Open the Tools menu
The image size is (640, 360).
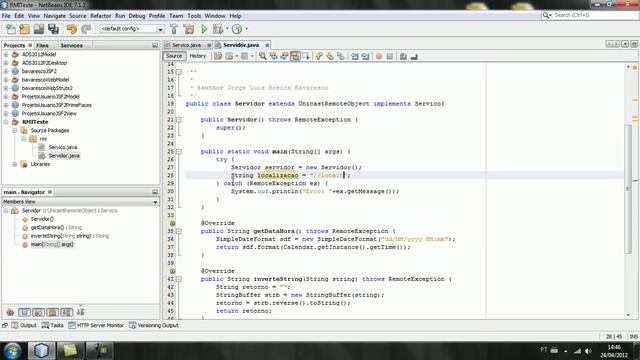194,16
